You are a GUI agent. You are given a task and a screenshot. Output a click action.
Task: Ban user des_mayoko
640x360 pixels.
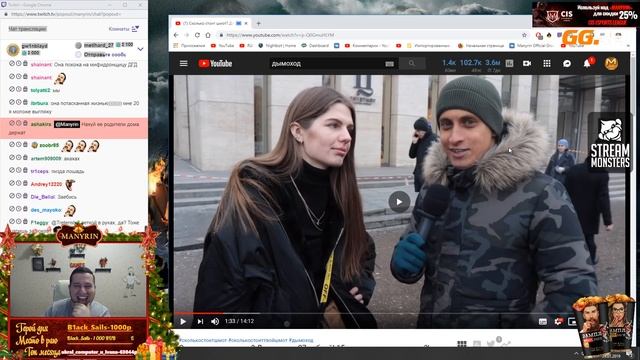11,209
